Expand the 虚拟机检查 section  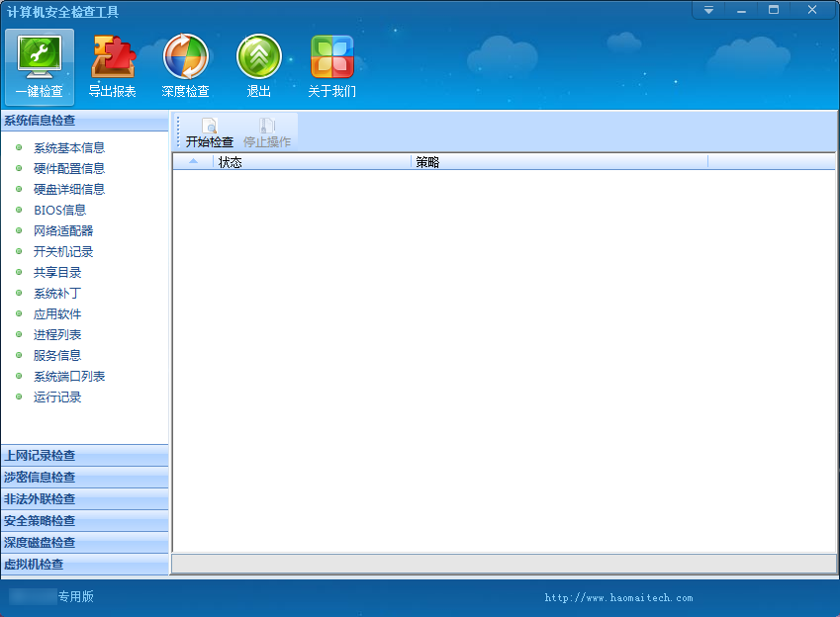pos(85,565)
